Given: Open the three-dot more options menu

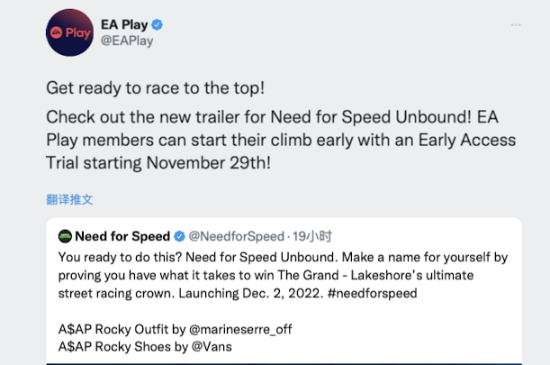Looking at the screenshot, I should 516,25.
